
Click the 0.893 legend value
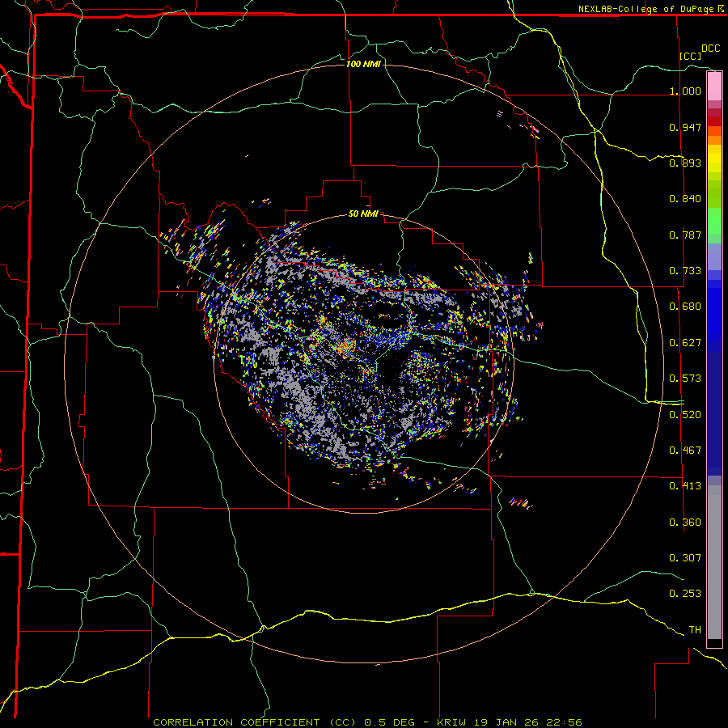685,163
